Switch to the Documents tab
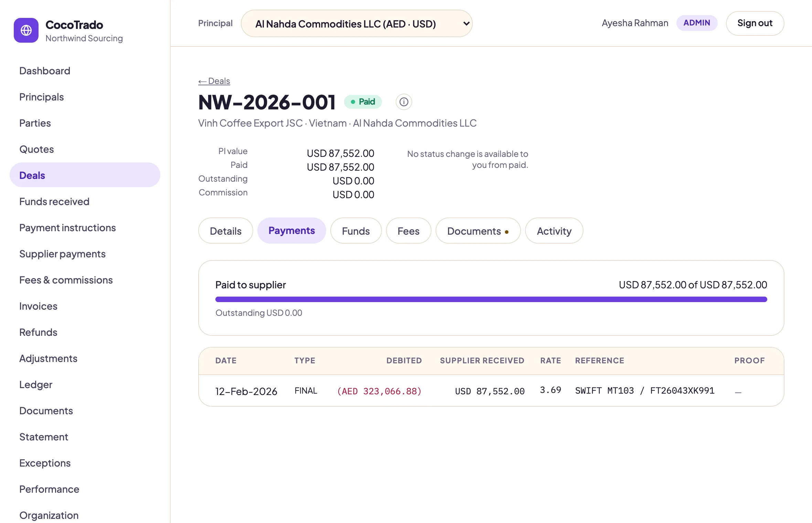The height and width of the screenshot is (523, 812). point(478,231)
